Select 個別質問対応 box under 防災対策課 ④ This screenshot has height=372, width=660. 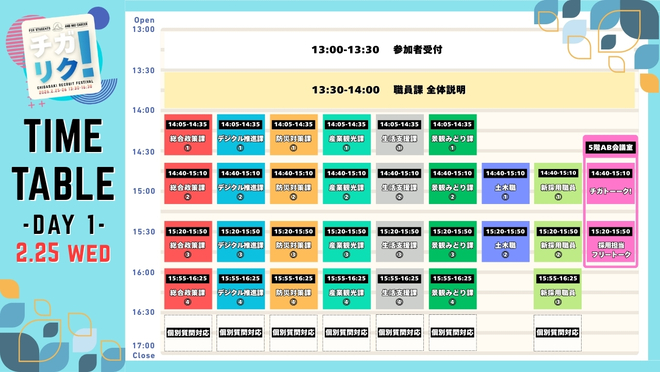[294, 333]
